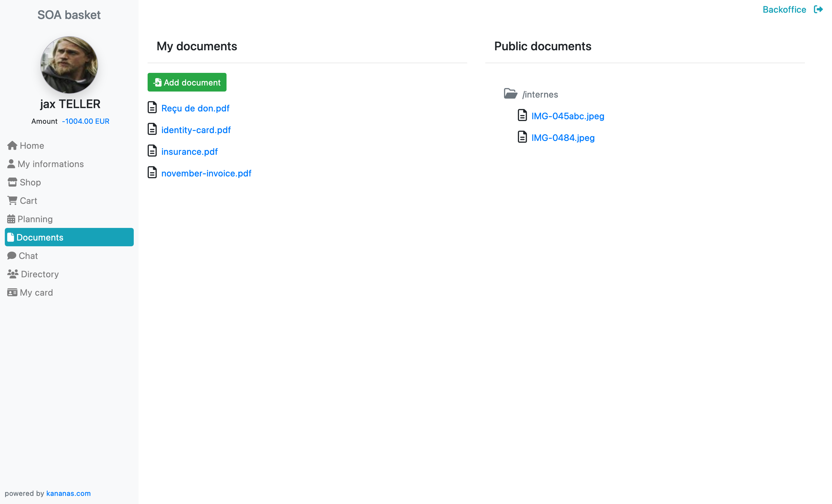Click the file icon beside insurance.pdf
Screen dimensions: 832x504
click(152, 151)
